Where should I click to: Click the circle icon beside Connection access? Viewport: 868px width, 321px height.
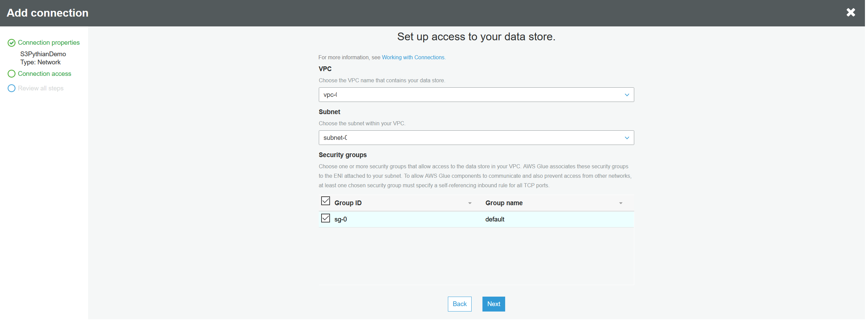click(12, 74)
